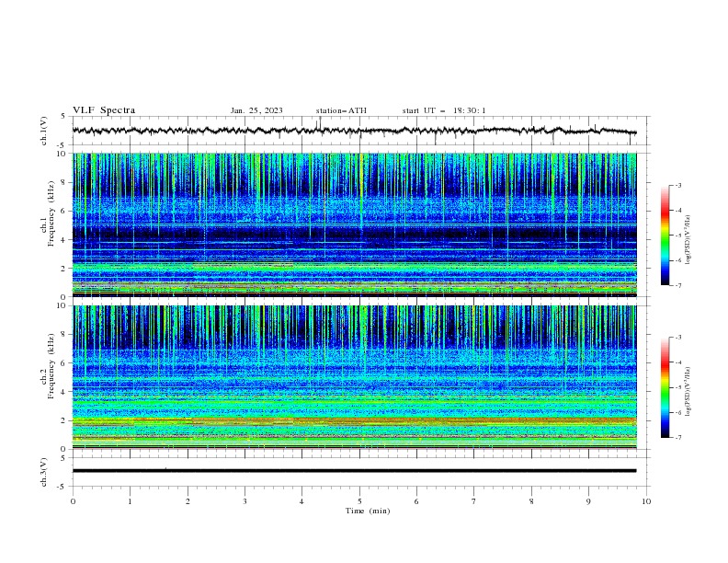This screenshot has width=728, height=563.
Task: Click the 'VLF Spectra' title text
Action: click(104, 110)
